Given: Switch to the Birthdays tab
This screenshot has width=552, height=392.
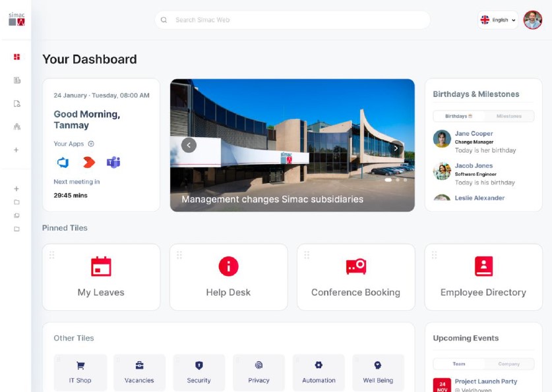Looking at the screenshot, I should click(x=459, y=116).
